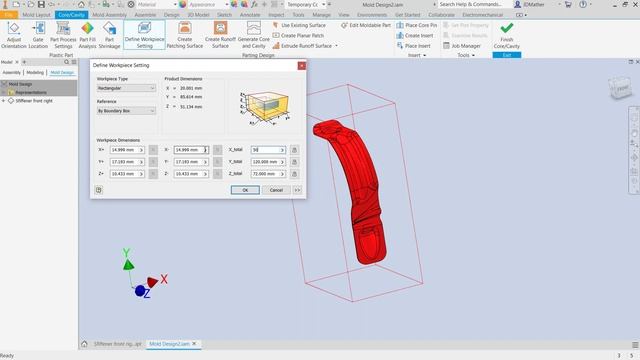640x360 pixels.
Task: Click the home icon beside document tabs
Action: 84,344
